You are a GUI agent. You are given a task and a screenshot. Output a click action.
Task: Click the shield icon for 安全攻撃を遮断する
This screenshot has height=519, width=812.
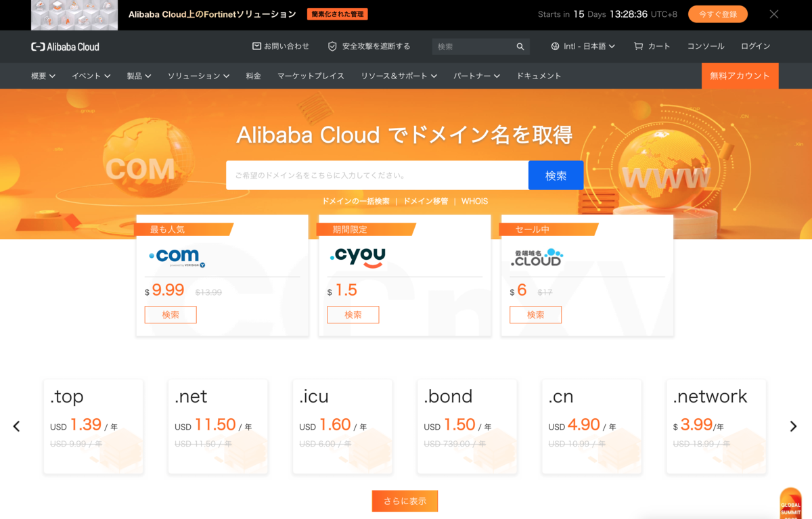332,47
